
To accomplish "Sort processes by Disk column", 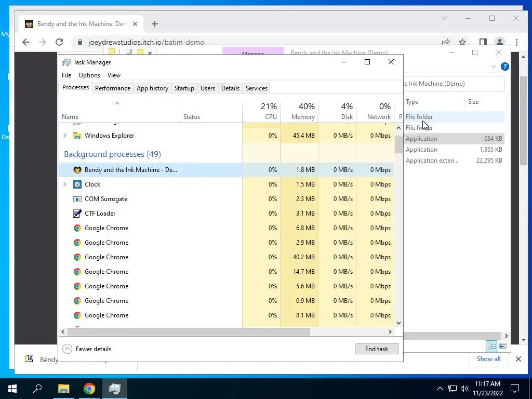I will point(338,111).
